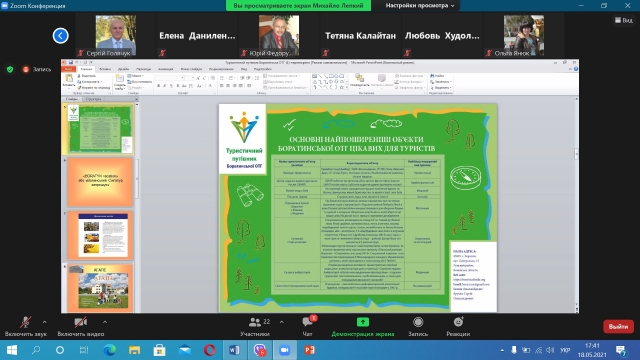Open the Windows notification center

coord(622,350)
